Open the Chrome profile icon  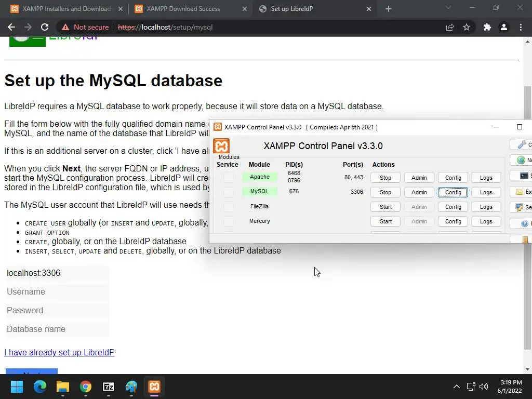click(504, 27)
